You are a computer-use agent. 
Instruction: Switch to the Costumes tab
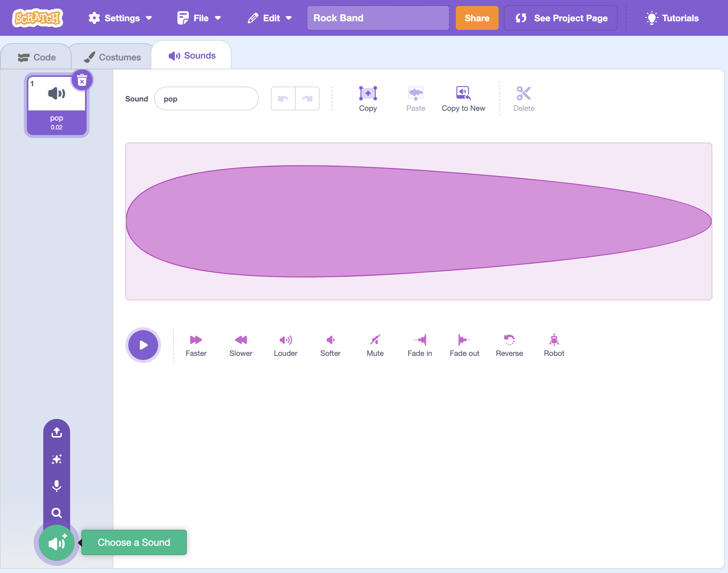(112, 56)
